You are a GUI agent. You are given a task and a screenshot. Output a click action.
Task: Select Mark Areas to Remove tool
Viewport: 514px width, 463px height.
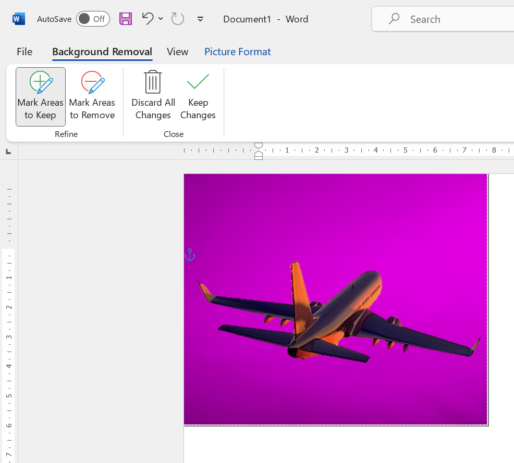(92, 97)
